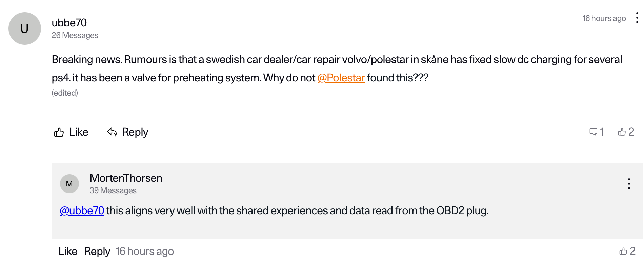Open three-dot menu on ubbe70's post

(637, 18)
